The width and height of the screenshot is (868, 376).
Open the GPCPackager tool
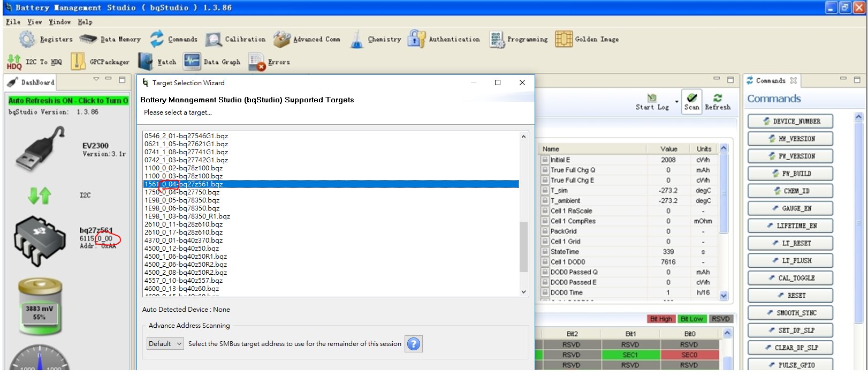(x=100, y=62)
